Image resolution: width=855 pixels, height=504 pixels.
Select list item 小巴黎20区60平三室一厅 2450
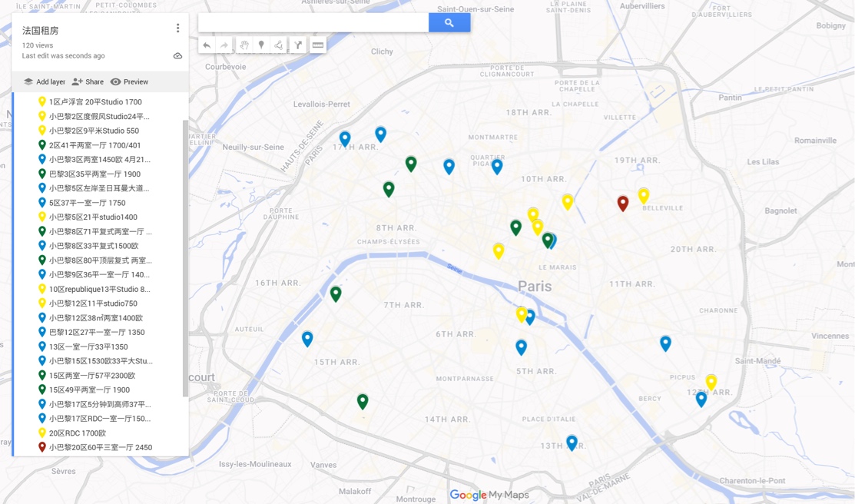100,447
